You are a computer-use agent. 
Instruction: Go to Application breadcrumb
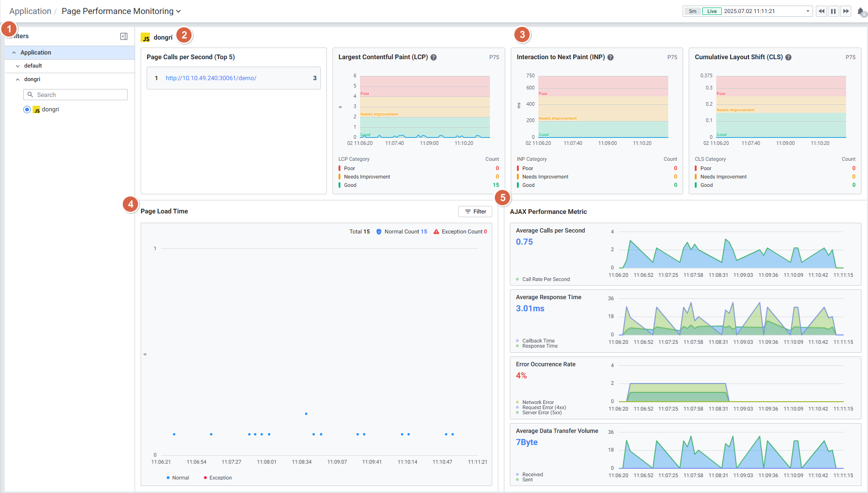click(30, 11)
